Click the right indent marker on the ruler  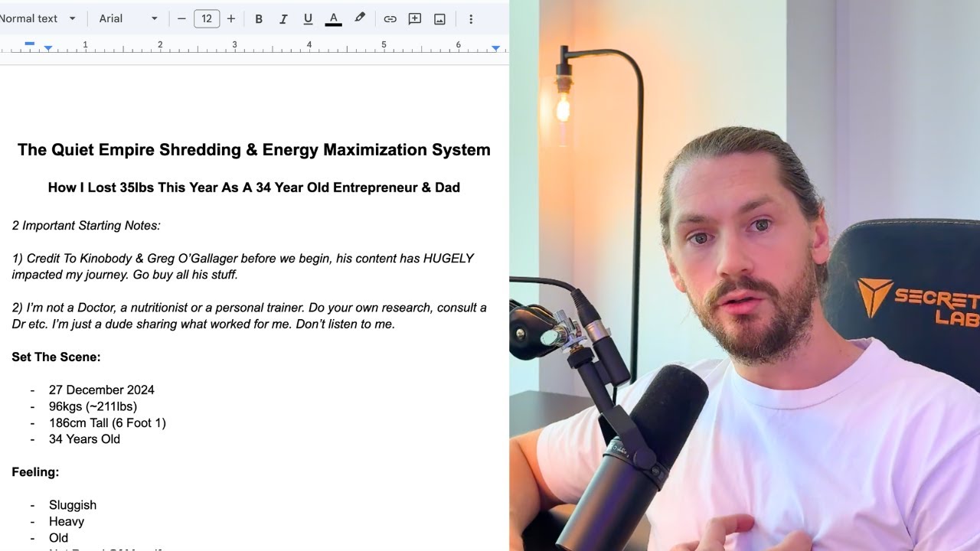(x=495, y=49)
